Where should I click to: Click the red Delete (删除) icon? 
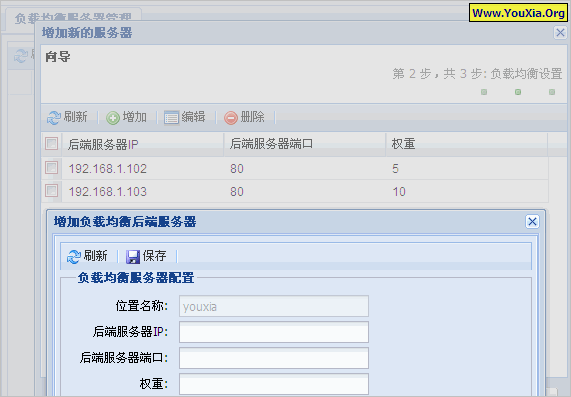click(x=231, y=118)
